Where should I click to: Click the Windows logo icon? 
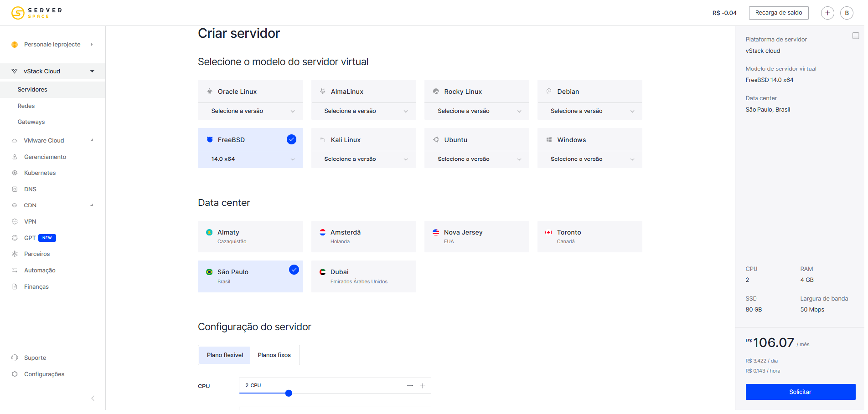tap(549, 139)
